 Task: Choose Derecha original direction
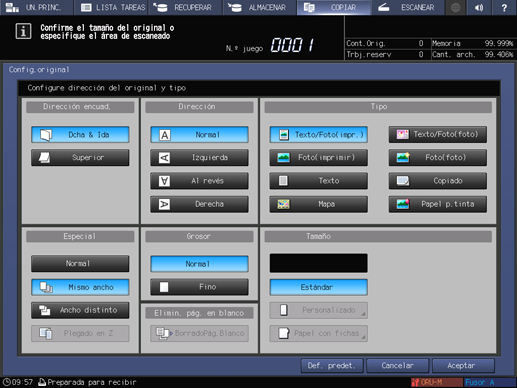click(199, 204)
